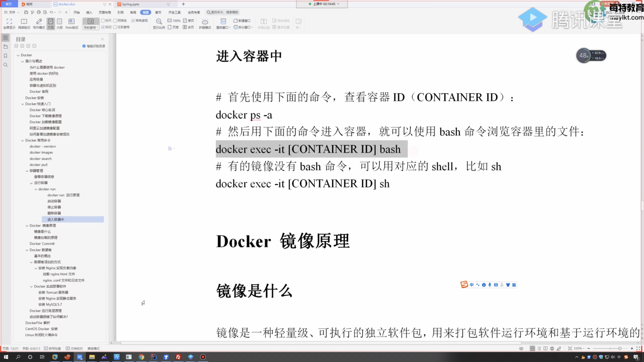Enable the ruler checkbox
This screenshot has height=362, width=644.
point(103,20)
